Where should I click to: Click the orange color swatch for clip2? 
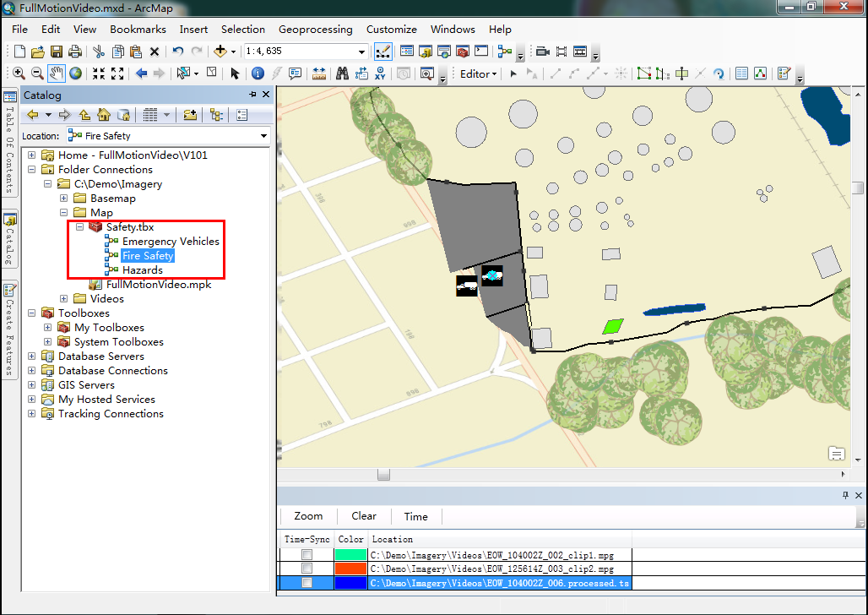click(x=351, y=569)
